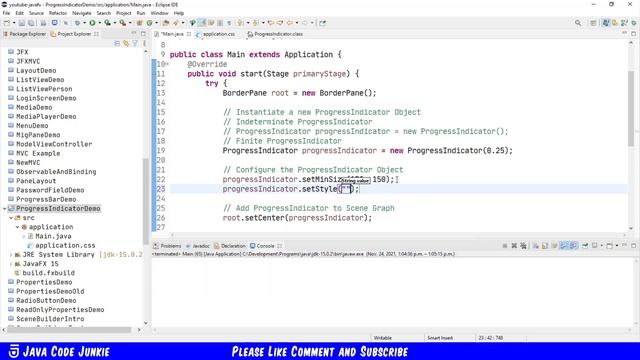The width and height of the screenshot is (640, 360).
Task: Switch to the Package Explorer tab
Action: [x=24, y=34]
